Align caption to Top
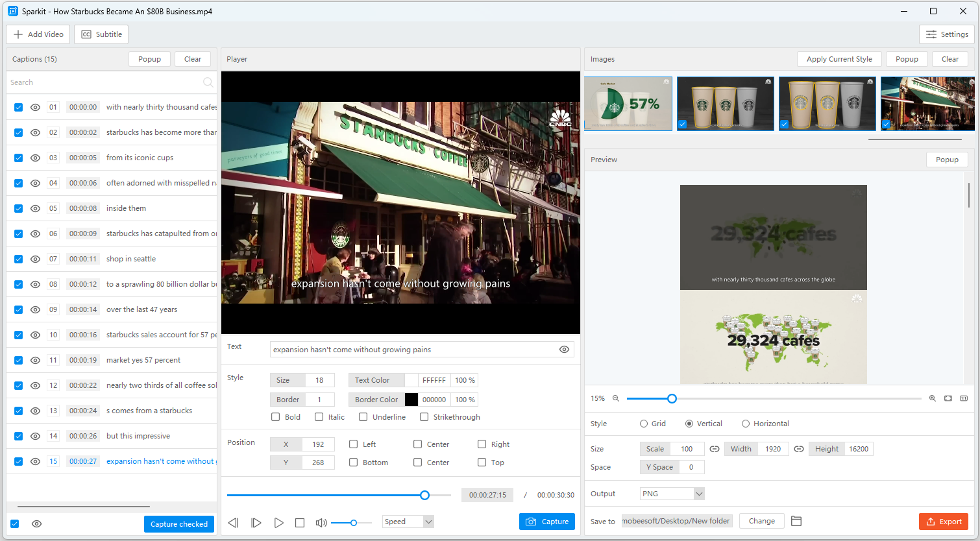The width and height of the screenshot is (980, 541). coord(482,463)
